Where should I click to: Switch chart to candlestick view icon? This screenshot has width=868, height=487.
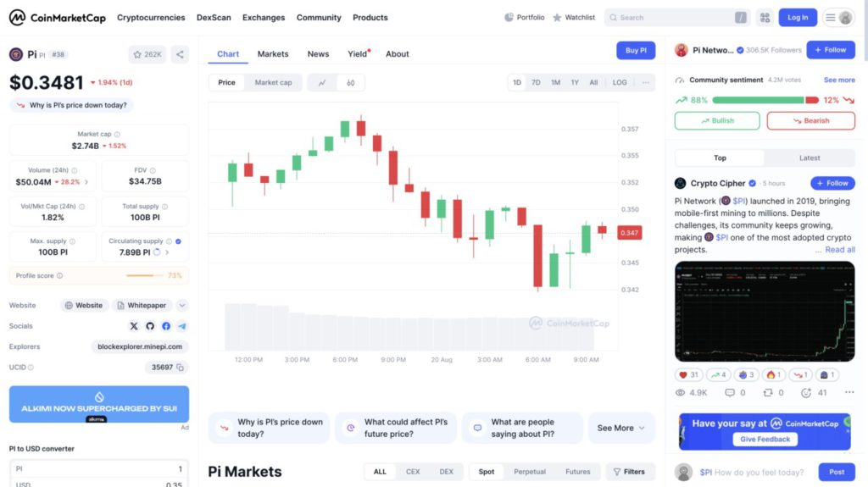pos(350,82)
